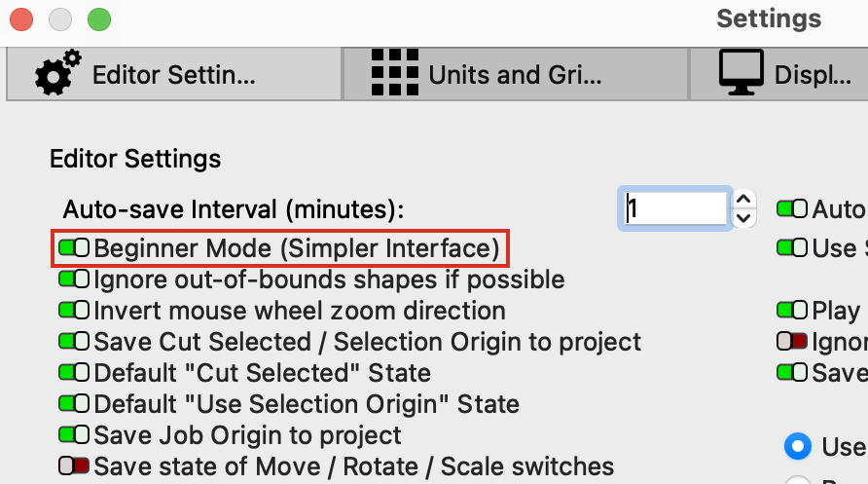
Task: Toggle Beginner Mode (Simpler Interface) switch
Action: (x=74, y=248)
